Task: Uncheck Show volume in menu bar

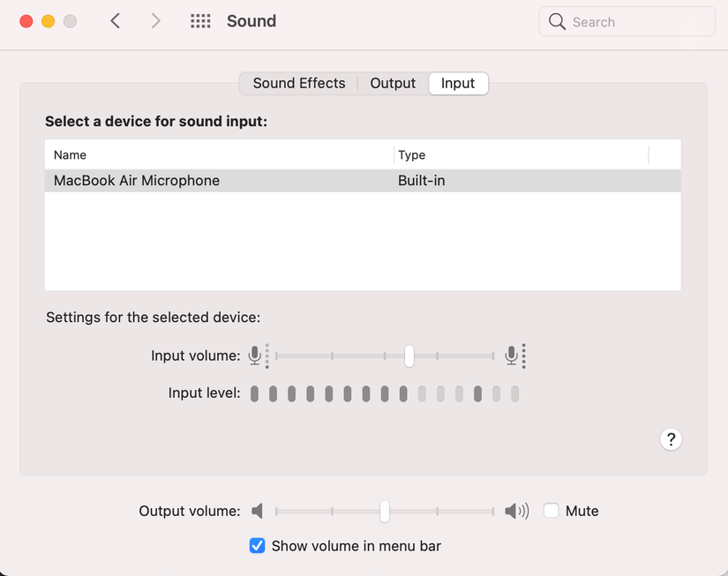Action: click(x=257, y=546)
